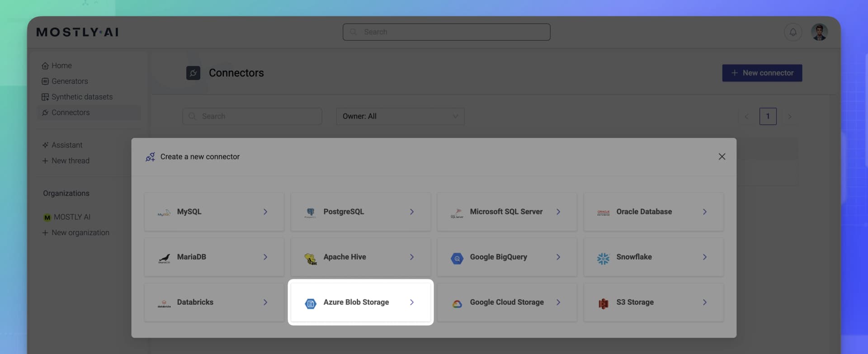868x354 pixels.
Task: Click the Azure Blob Storage icon
Action: click(x=311, y=303)
